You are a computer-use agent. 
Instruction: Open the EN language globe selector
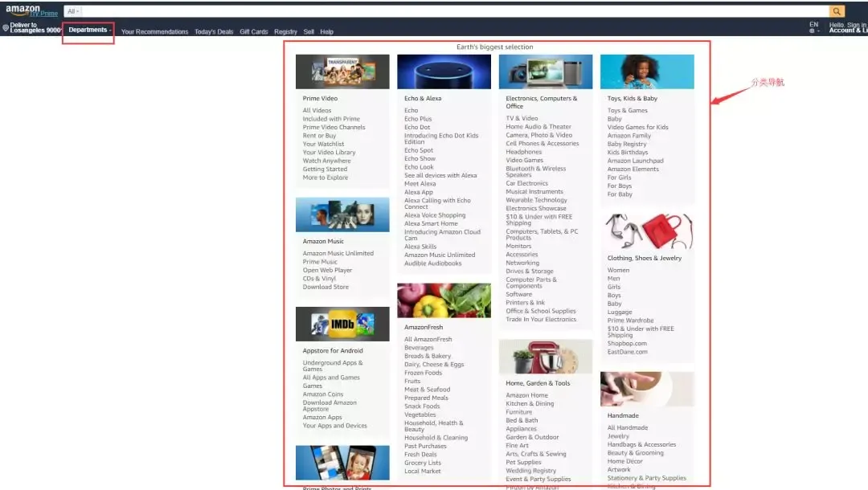(813, 27)
